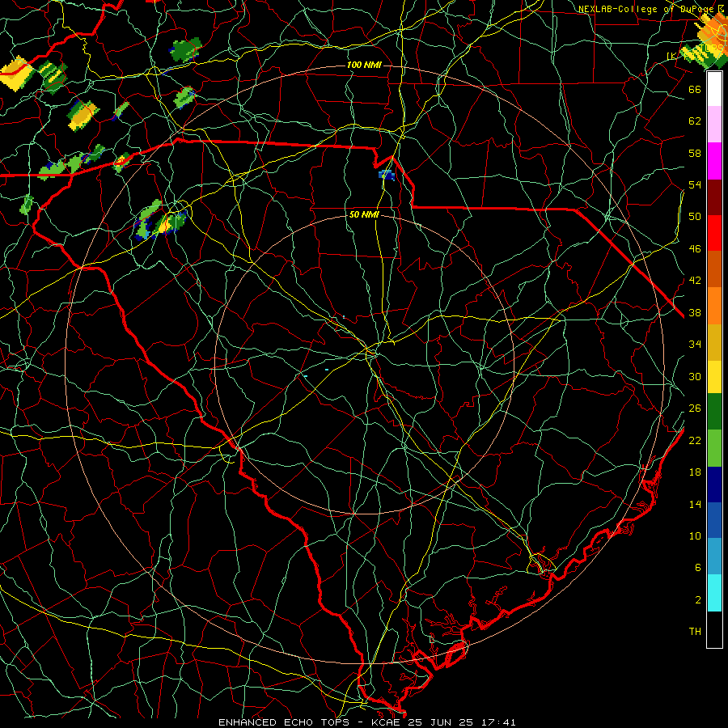Pick the dark orange legend swatch
This screenshot has width=728, height=728.
pyautogui.click(x=714, y=269)
